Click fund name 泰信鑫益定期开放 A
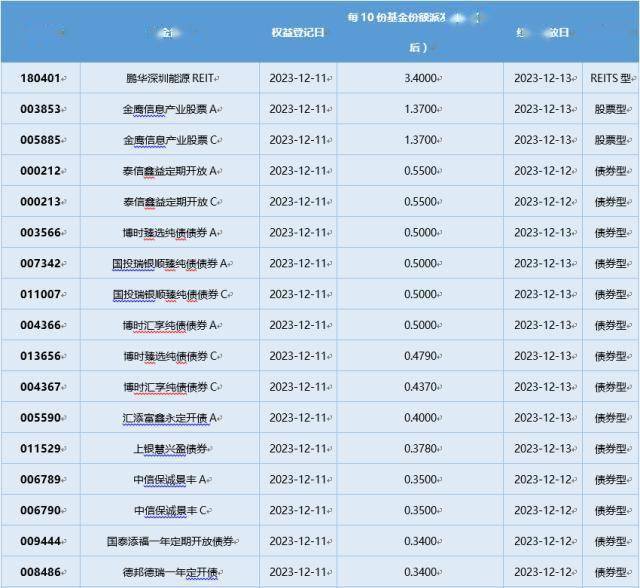 (170, 171)
